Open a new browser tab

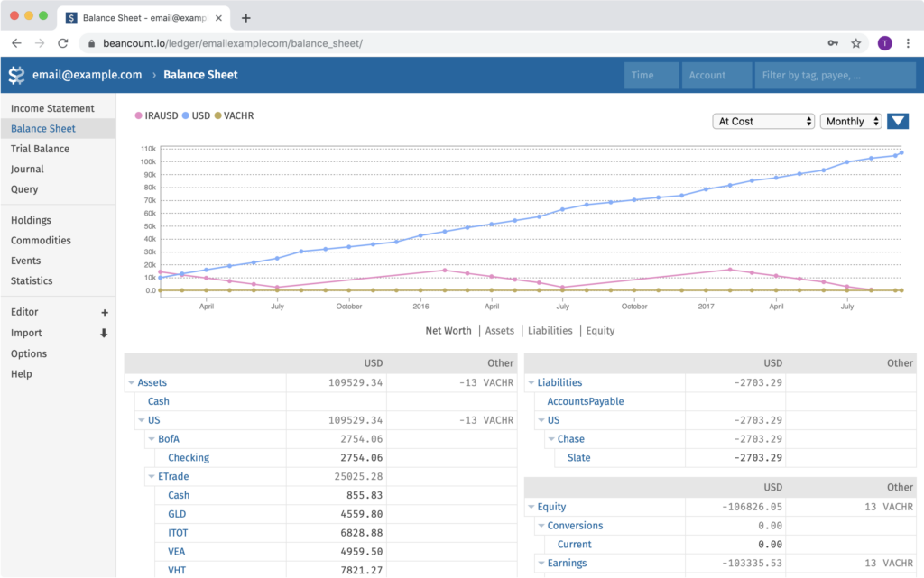coord(246,18)
